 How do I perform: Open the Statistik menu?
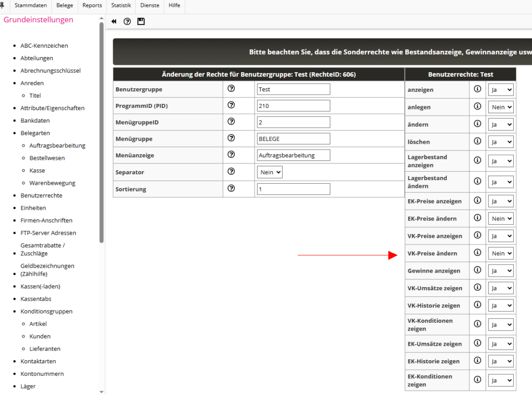coord(121,5)
